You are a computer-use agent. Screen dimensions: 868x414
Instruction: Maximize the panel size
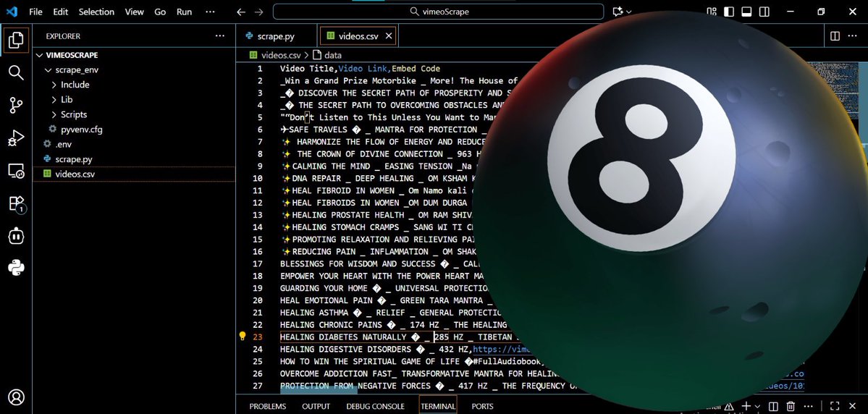point(835,406)
